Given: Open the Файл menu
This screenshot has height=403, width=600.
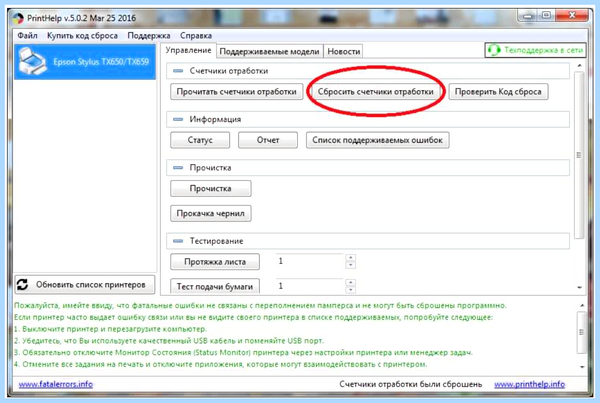Looking at the screenshot, I should pos(27,36).
